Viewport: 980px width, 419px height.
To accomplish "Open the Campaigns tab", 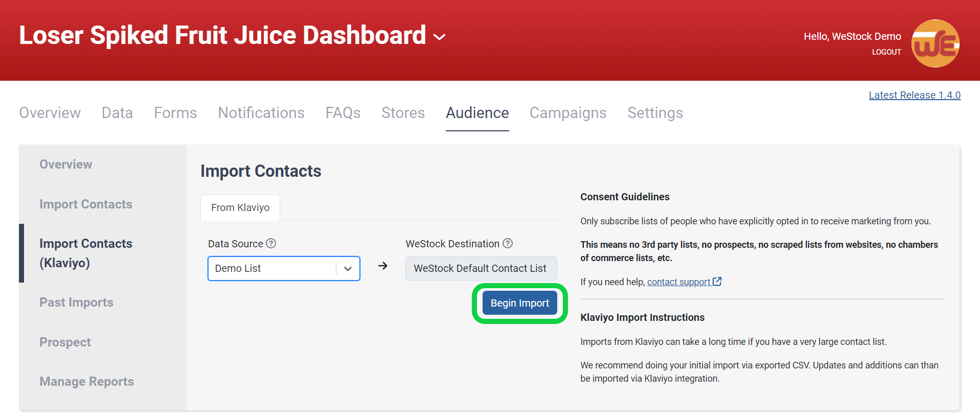I will pos(568,113).
